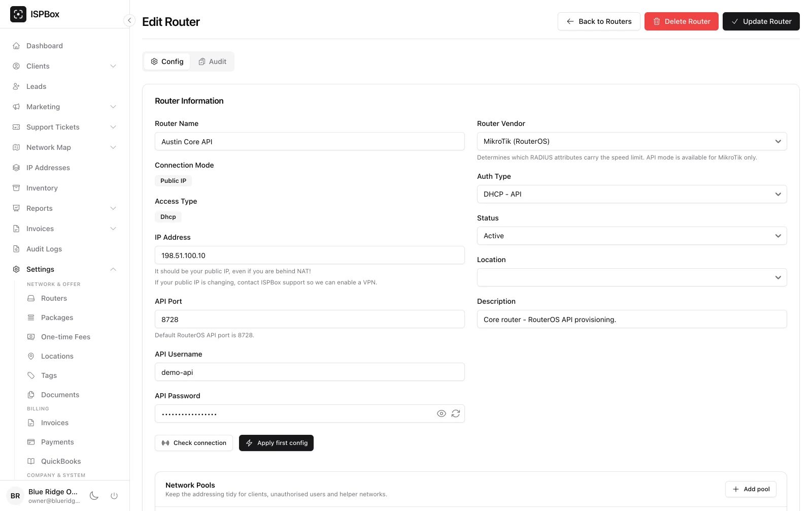This screenshot has width=812, height=511.
Task: Click the Settings gear icon in the sidebar
Action: pos(16,269)
